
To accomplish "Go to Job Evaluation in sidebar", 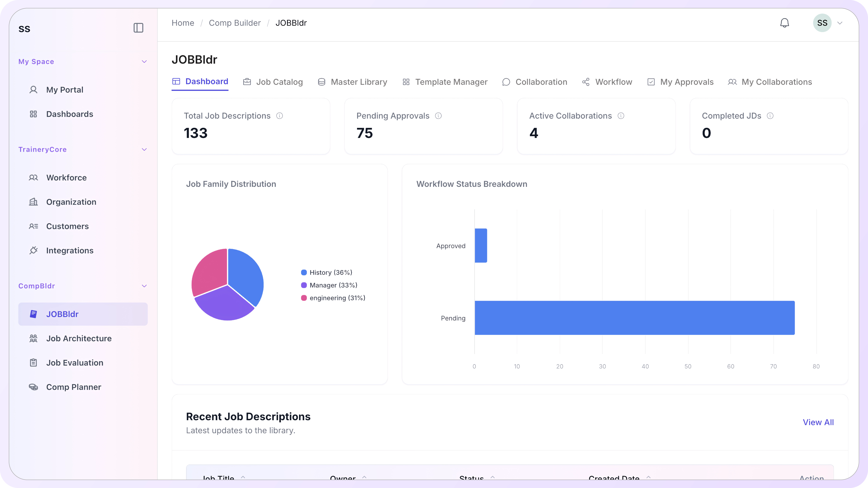I will tap(74, 363).
